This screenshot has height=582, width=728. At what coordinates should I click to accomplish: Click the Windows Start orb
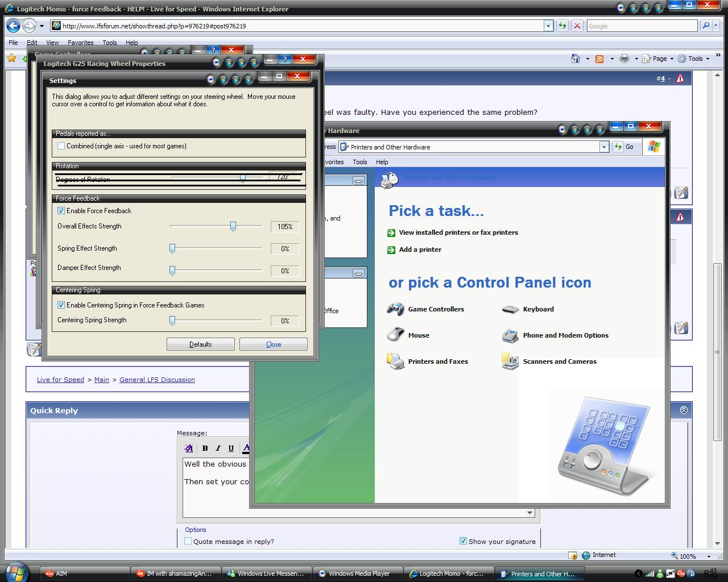pyautogui.click(x=15, y=572)
